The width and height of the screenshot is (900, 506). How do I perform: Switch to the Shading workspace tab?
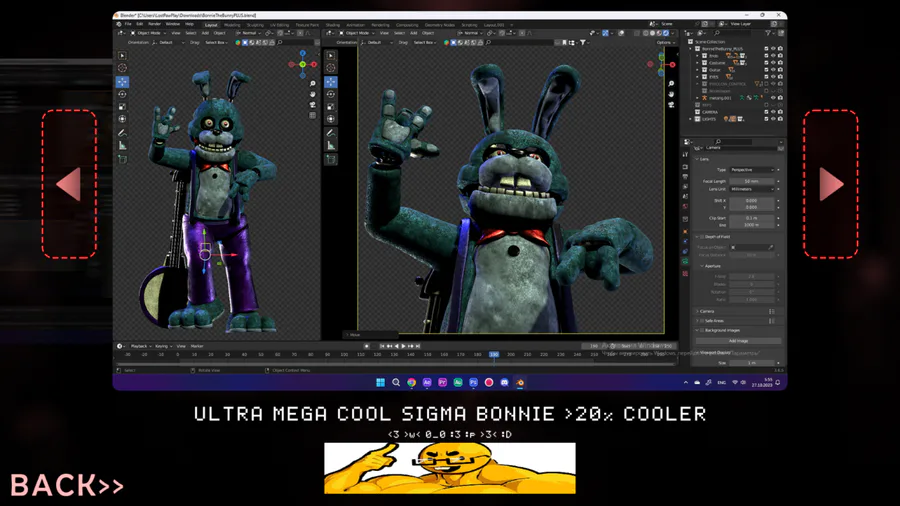pyautogui.click(x=333, y=25)
